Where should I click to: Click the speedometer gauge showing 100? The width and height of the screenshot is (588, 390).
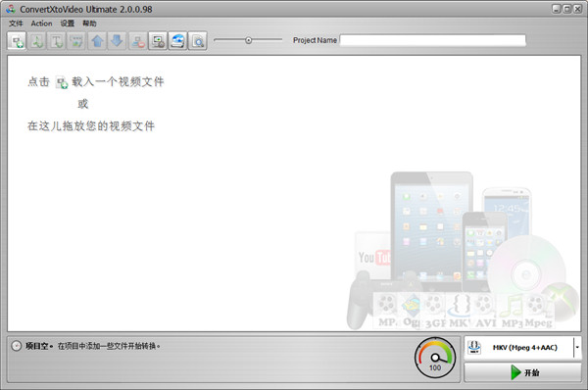[x=435, y=357]
